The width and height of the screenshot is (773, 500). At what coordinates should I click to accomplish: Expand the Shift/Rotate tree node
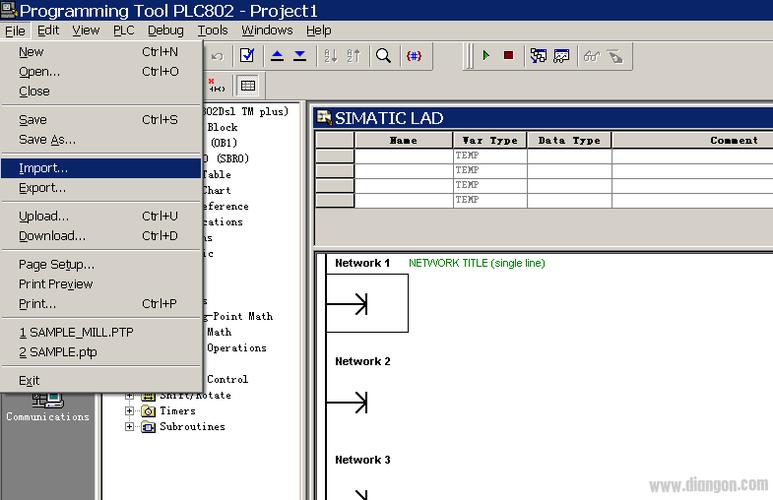pos(129,395)
